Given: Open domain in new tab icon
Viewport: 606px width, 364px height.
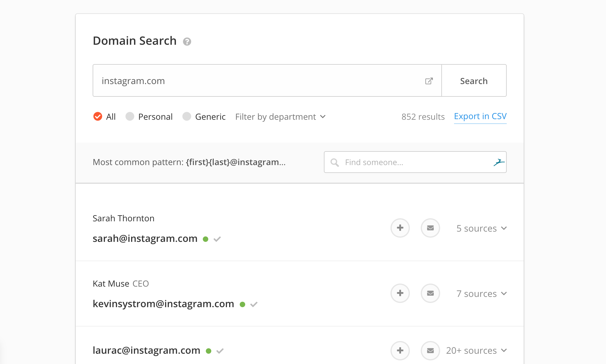Looking at the screenshot, I should click(429, 81).
